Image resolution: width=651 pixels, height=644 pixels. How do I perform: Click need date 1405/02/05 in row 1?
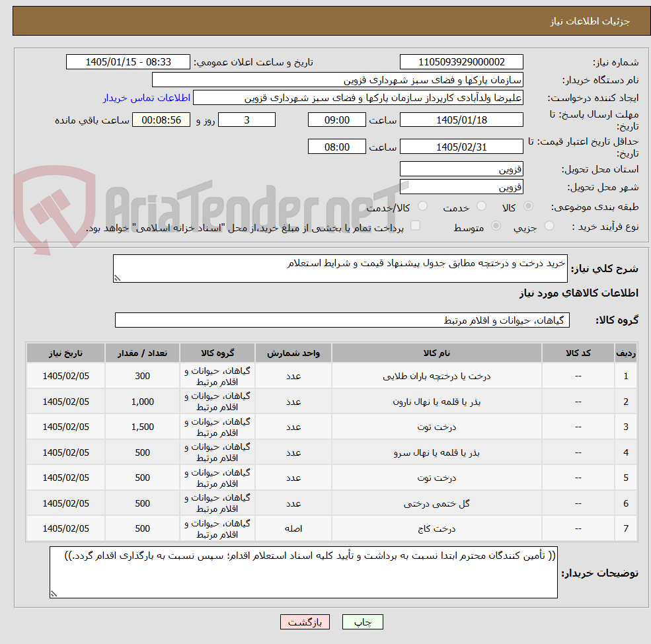(65, 376)
